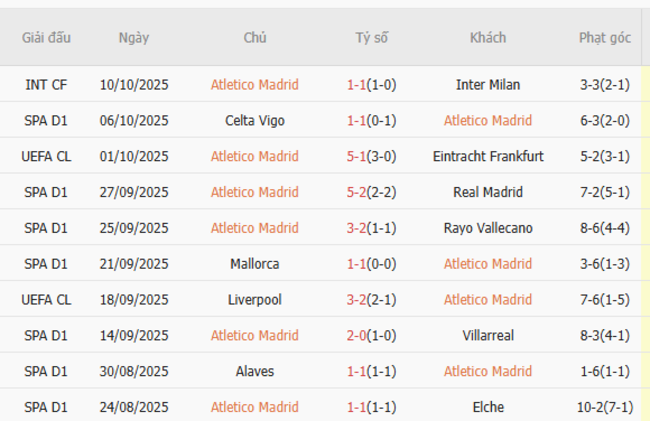
Task: Click the "Giải đấu" column header
Action: point(47,38)
